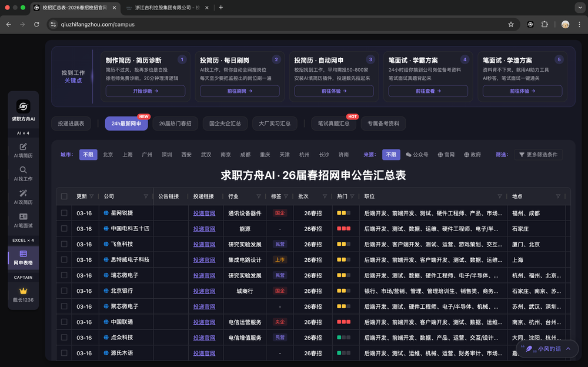Expand the 更多筛选条件 filter options

point(538,155)
